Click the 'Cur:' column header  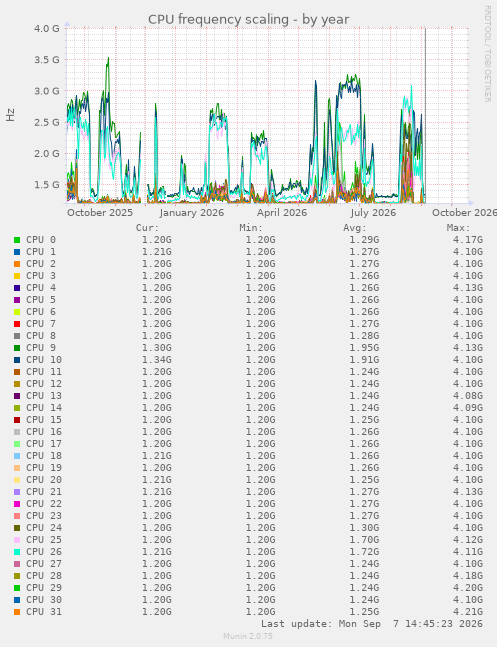(x=147, y=228)
